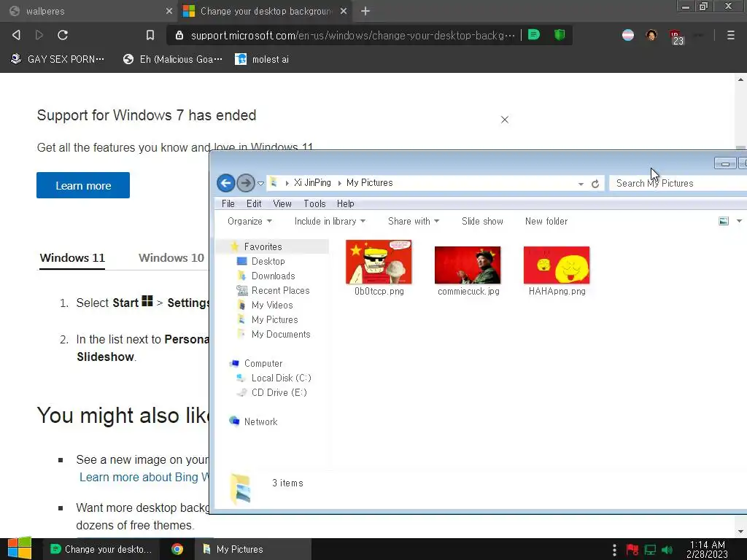Click the My Pictures taskbar button

[x=253, y=549]
